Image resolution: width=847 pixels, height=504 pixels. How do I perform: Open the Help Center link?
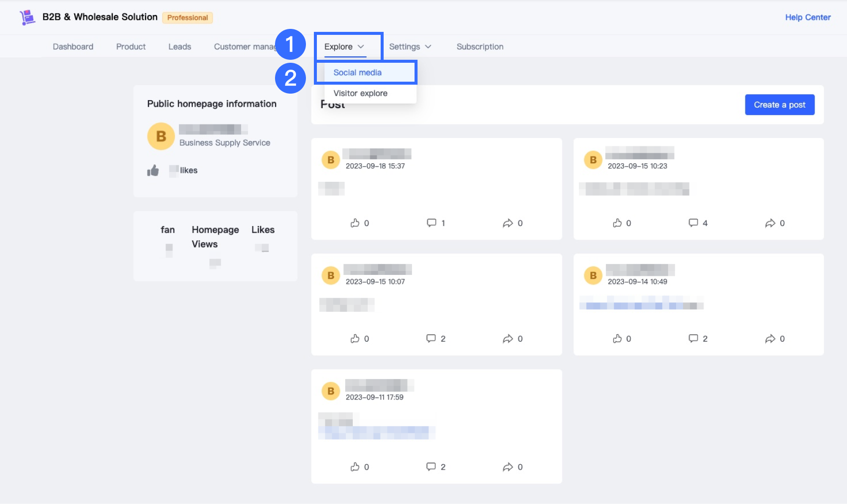pos(808,17)
